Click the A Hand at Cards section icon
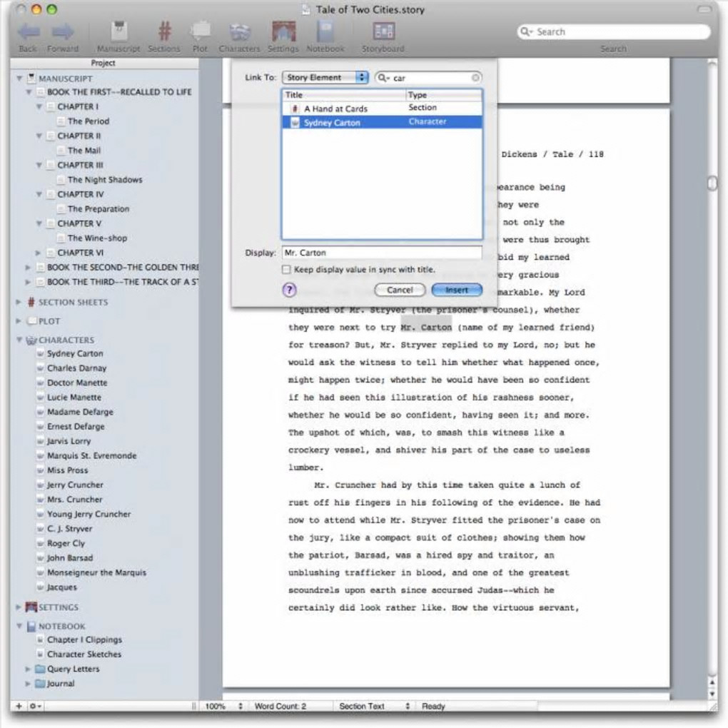Screen dimensions: 728x728 [x=295, y=108]
